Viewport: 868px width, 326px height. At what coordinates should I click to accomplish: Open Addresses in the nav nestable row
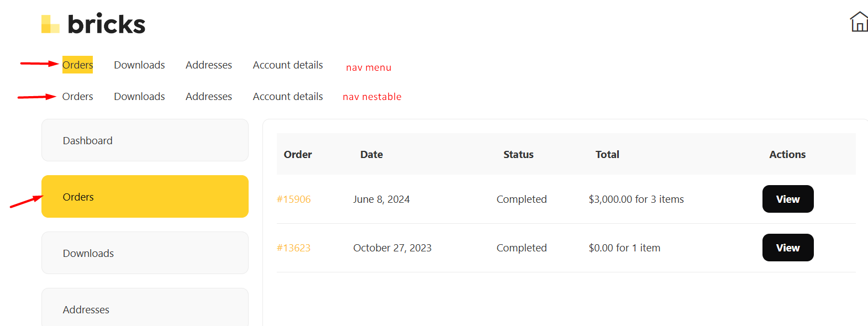tap(209, 96)
